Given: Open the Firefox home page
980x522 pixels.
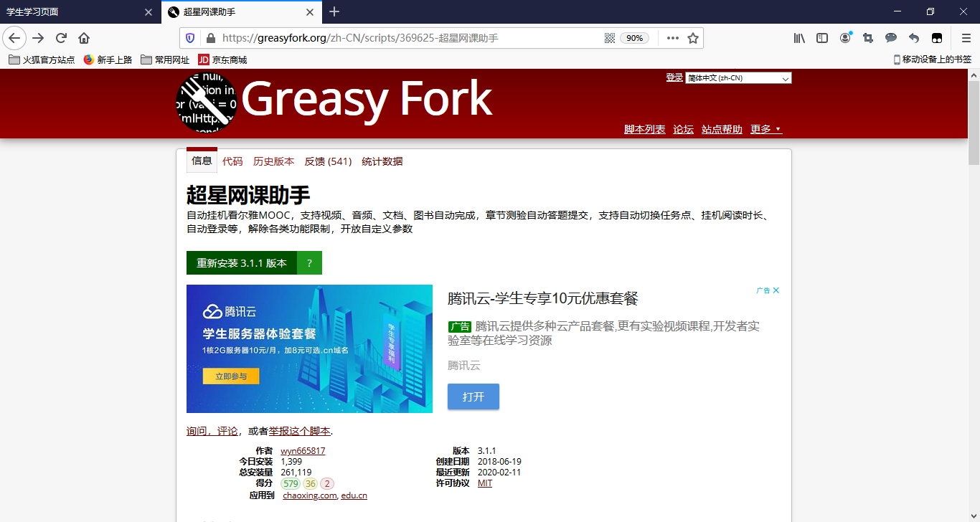Looking at the screenshot, I should [x=84, y=38].
